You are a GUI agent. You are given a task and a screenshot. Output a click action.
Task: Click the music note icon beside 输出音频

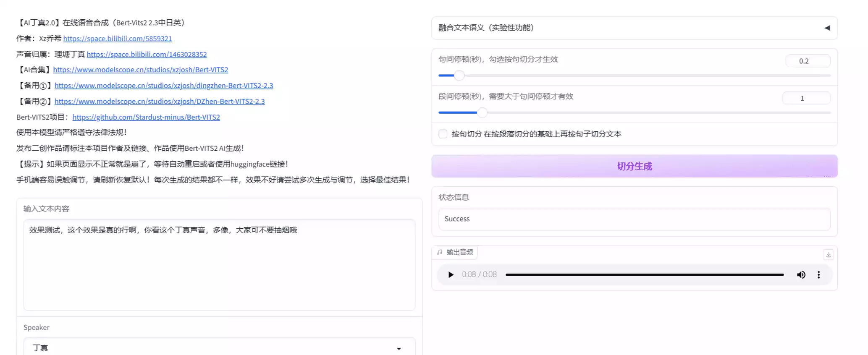tap(440, 252)
